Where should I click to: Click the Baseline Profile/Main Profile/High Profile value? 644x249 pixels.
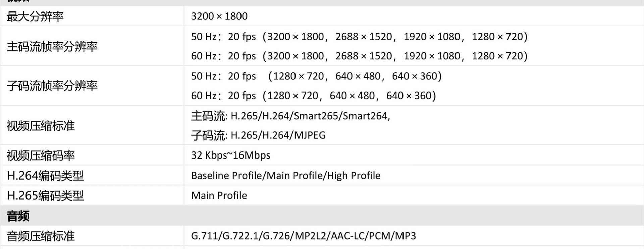[x=285, y=176]
